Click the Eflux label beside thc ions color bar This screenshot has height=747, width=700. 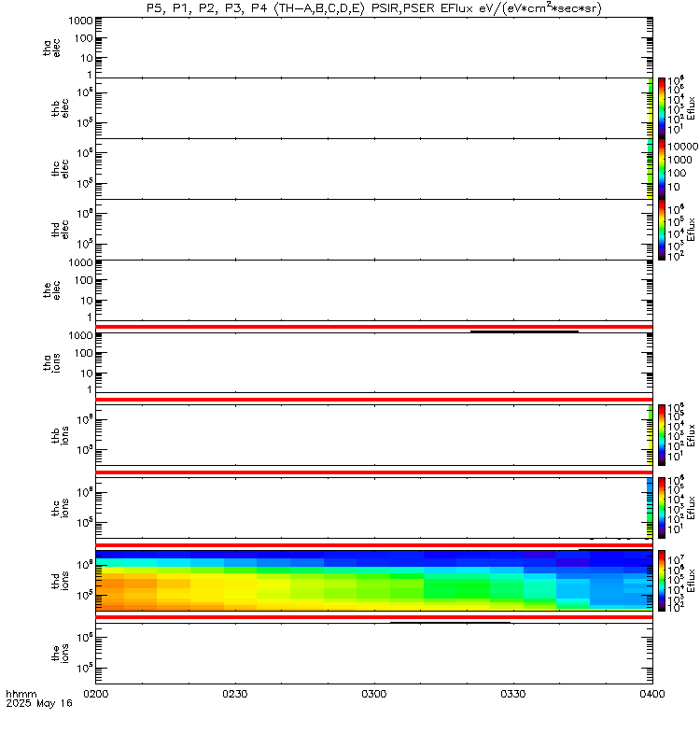click(x=691, y=508)
